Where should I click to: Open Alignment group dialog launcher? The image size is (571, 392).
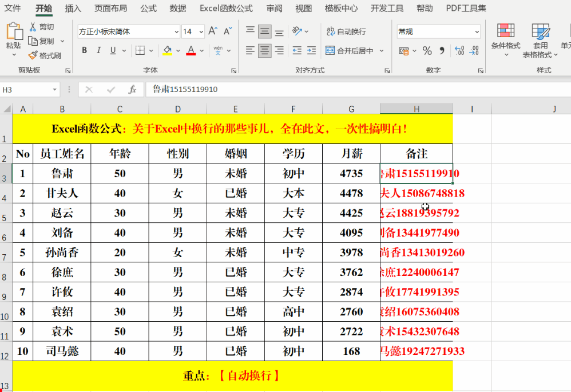pyautogui.click(x=387, y=71)
